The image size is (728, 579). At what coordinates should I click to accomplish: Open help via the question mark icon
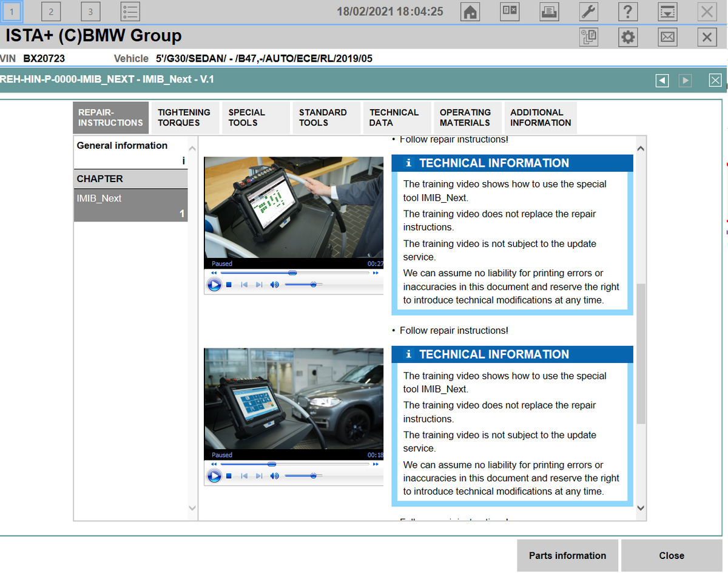pos(627,11)
